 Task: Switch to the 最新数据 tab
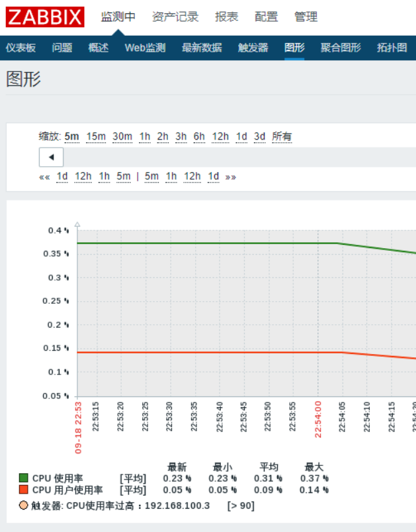click(202, 48)
